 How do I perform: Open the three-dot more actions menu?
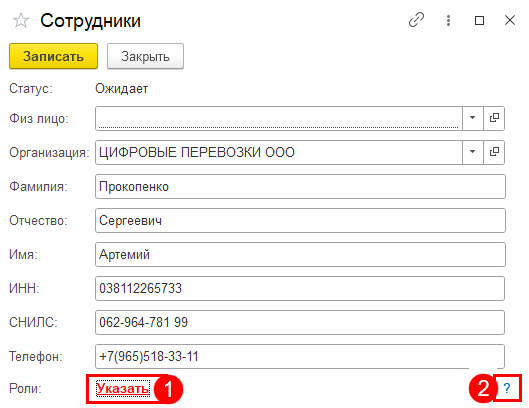448,21
